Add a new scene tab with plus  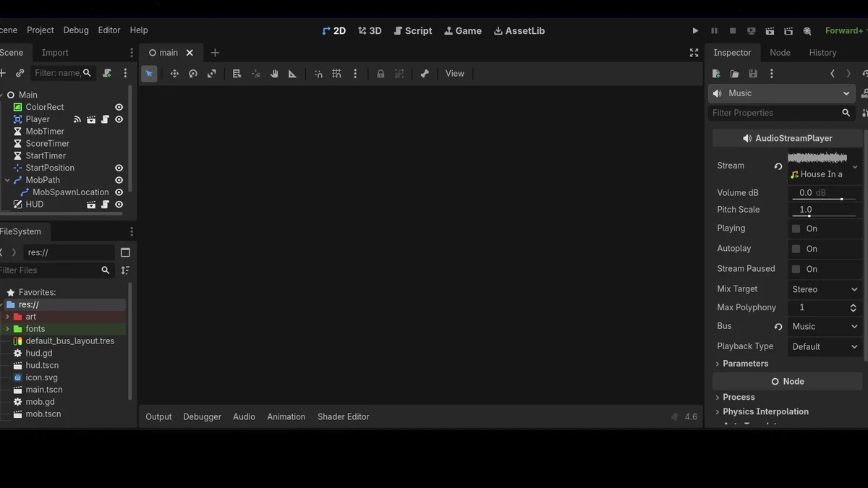(215, 53)
